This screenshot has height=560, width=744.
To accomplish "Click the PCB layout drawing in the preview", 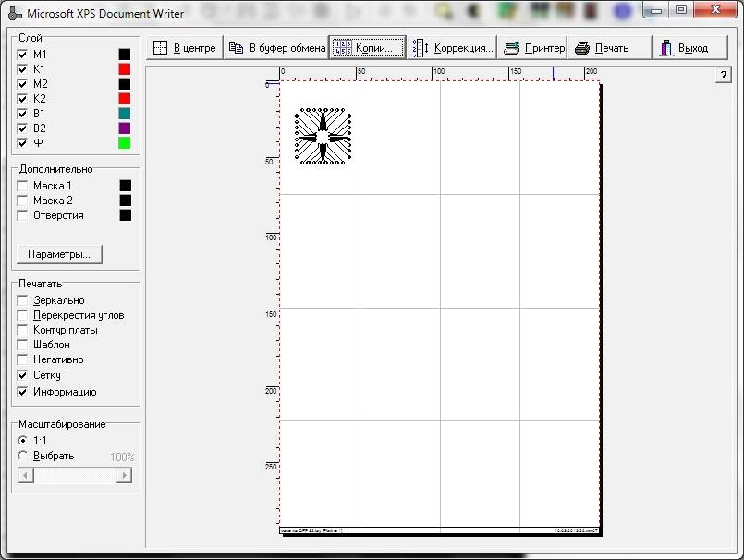I will coord(322,138).
